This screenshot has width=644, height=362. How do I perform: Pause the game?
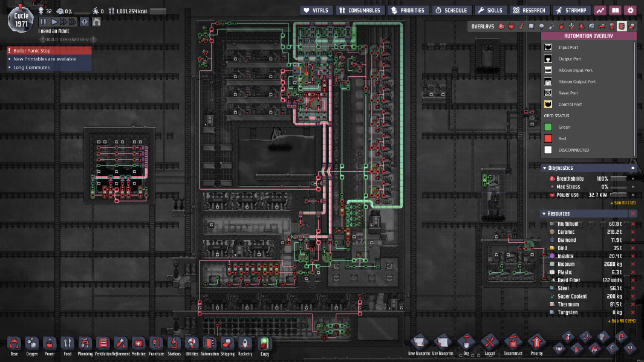[43, 22]
